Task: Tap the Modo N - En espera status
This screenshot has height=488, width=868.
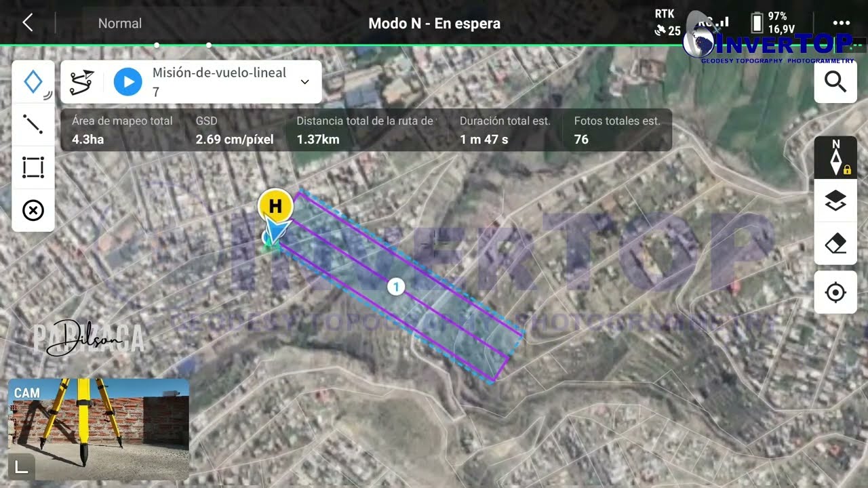Action: pos(434,23)
